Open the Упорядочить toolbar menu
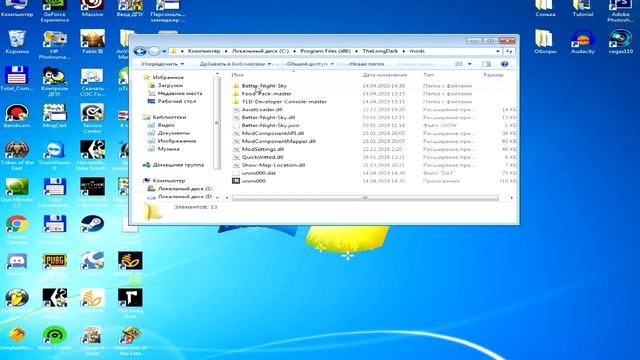 (162, 64)
